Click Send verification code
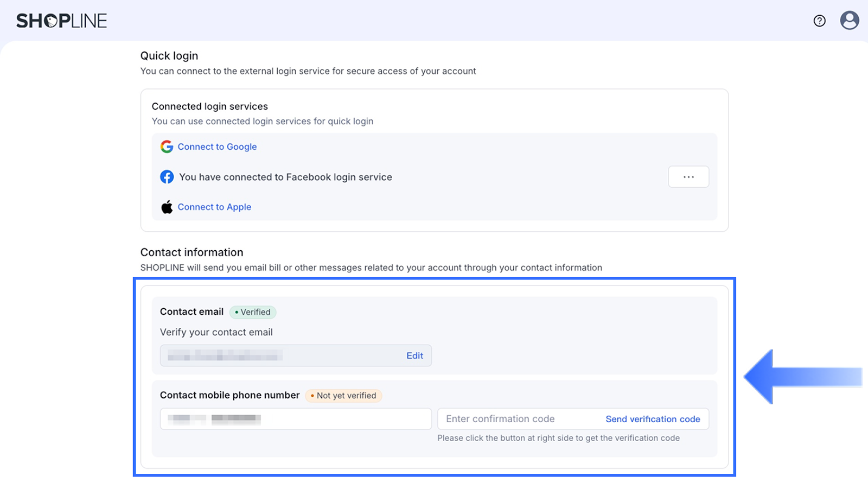 [653, 419]
